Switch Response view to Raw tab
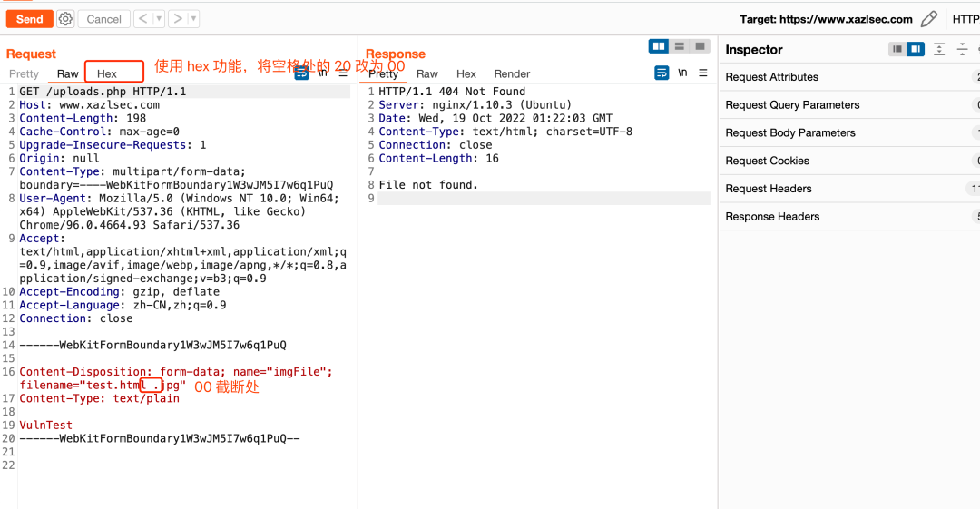980x509 pixels. click(x=427, y=73)
